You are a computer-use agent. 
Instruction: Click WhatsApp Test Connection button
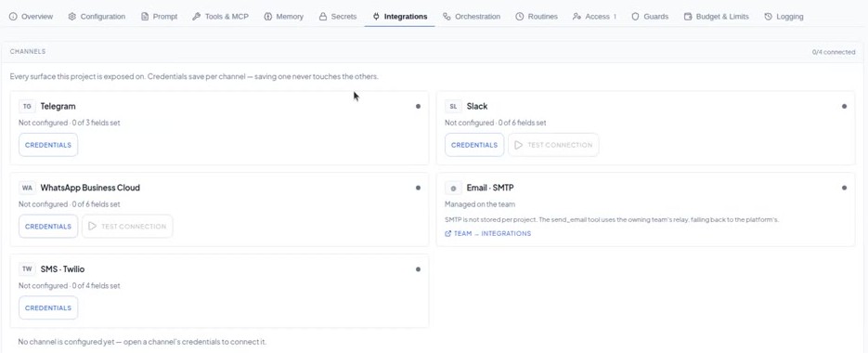[127, 227]
